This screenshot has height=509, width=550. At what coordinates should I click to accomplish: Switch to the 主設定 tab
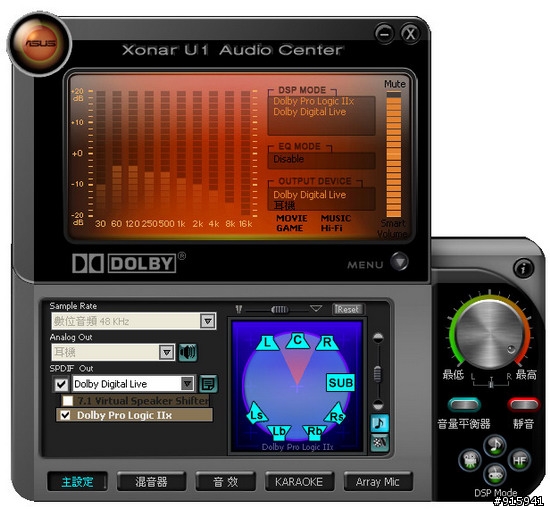(77, 482)
